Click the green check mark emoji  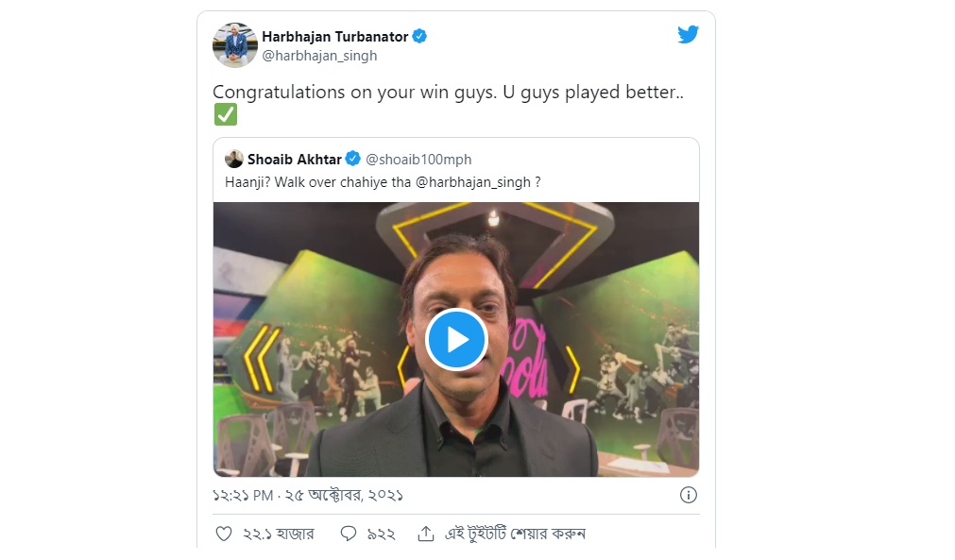[226, 114]
